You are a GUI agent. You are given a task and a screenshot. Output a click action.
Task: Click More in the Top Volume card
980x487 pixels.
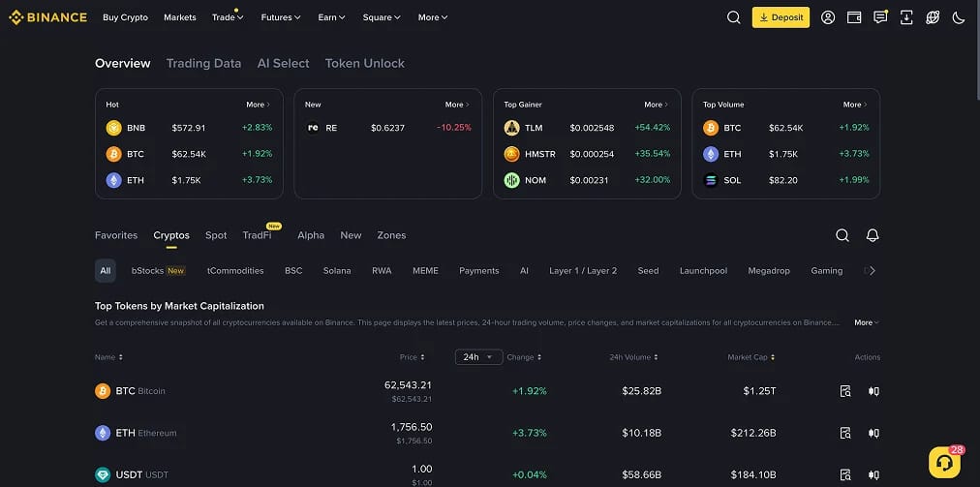pos(855,105)
